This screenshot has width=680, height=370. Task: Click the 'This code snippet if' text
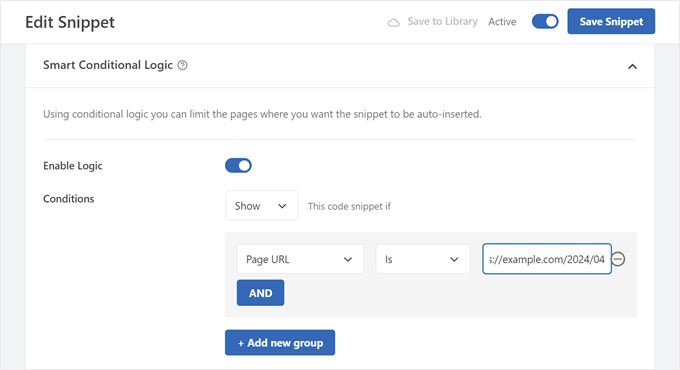[x=349, y=206]
